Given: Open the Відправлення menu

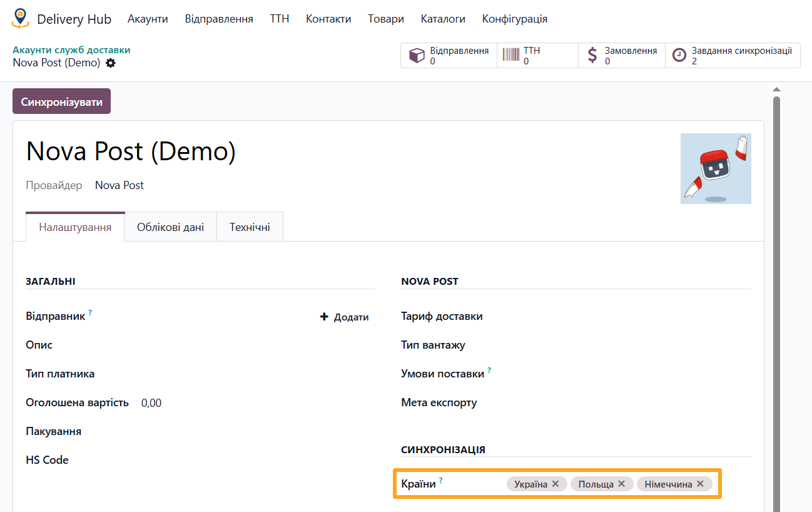Looking at the screenshot, I should (x=219, y=19).
